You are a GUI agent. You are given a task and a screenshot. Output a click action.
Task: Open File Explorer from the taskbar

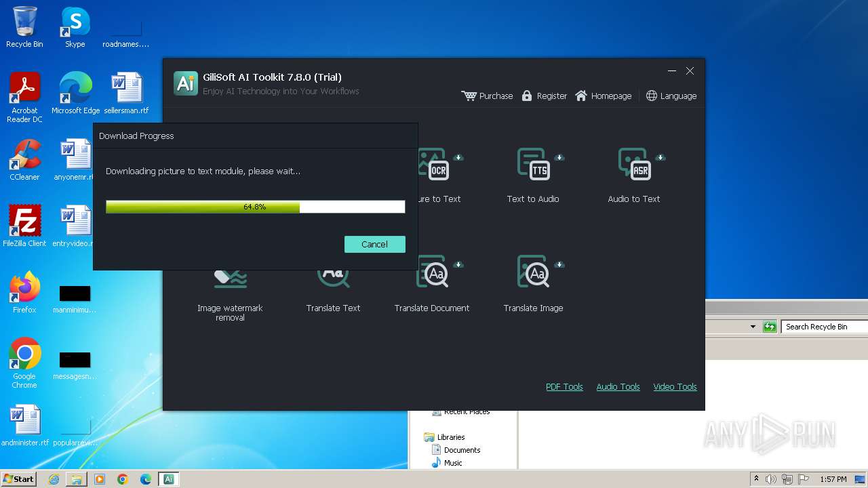pos(77,479)
